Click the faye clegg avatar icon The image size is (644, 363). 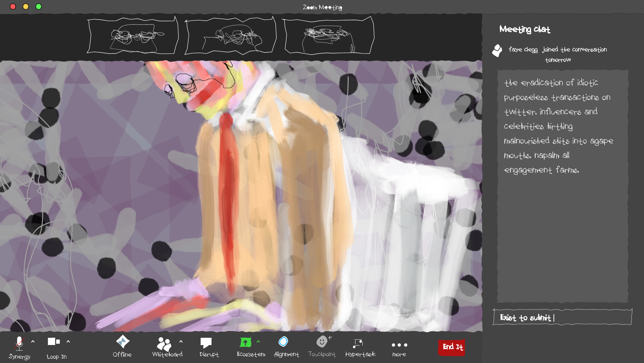(x=497, y=51)
